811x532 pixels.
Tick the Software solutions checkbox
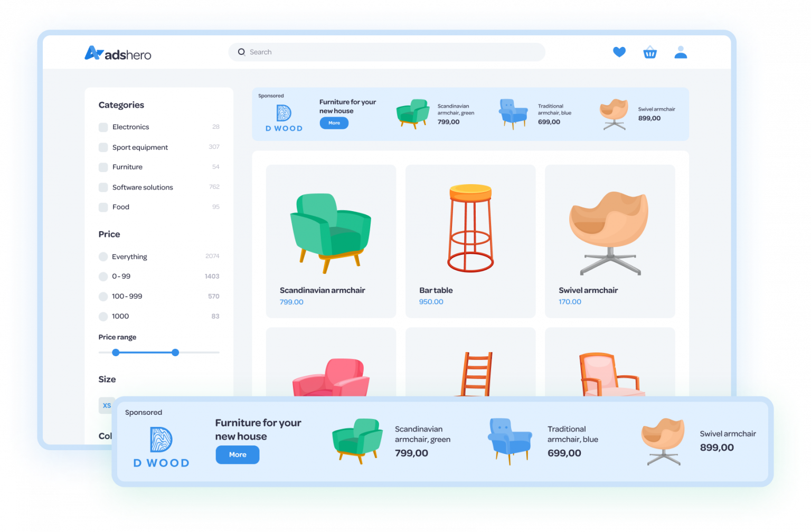[x=103, y=187]
